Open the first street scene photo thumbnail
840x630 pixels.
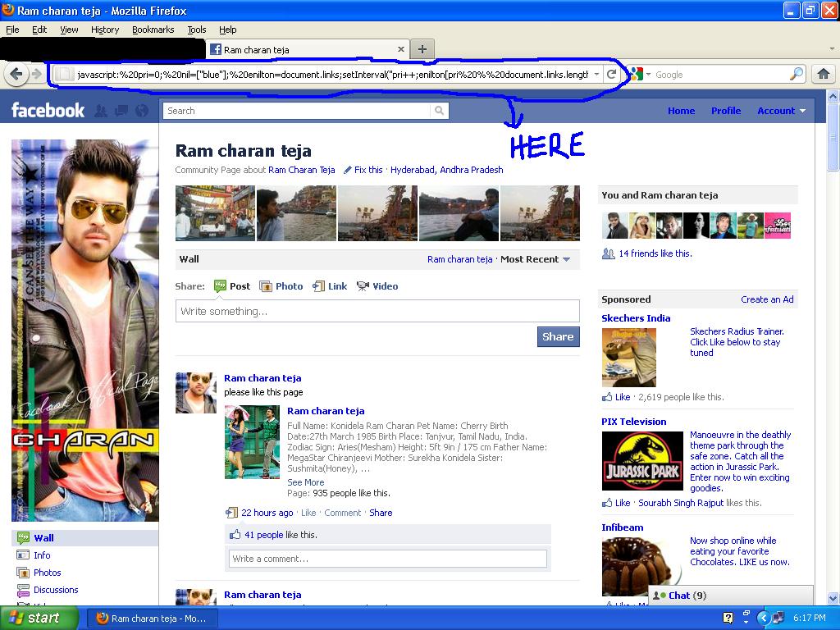click(x=216, y=213)
